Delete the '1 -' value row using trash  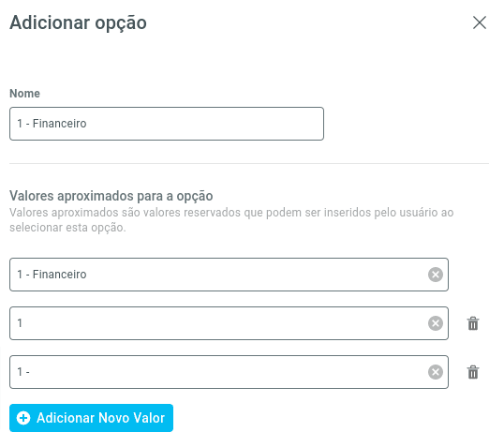pyautogui.click(x=473, y=372)
